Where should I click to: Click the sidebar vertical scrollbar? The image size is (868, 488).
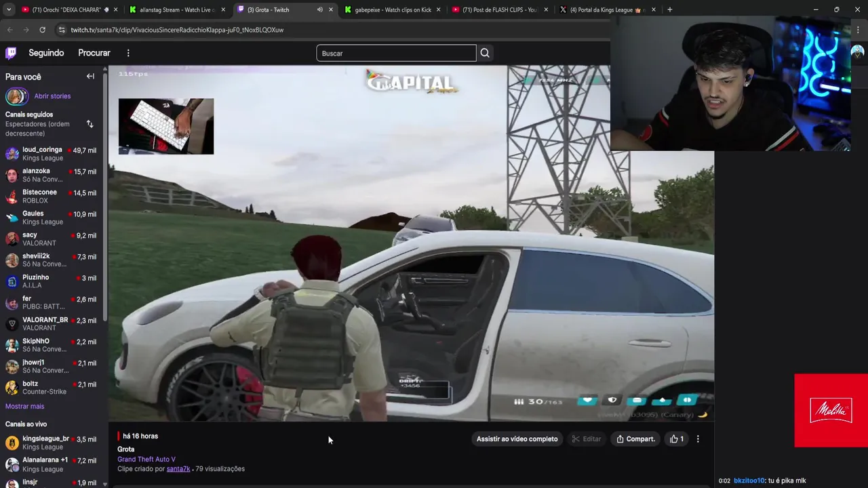click(105, 197)
